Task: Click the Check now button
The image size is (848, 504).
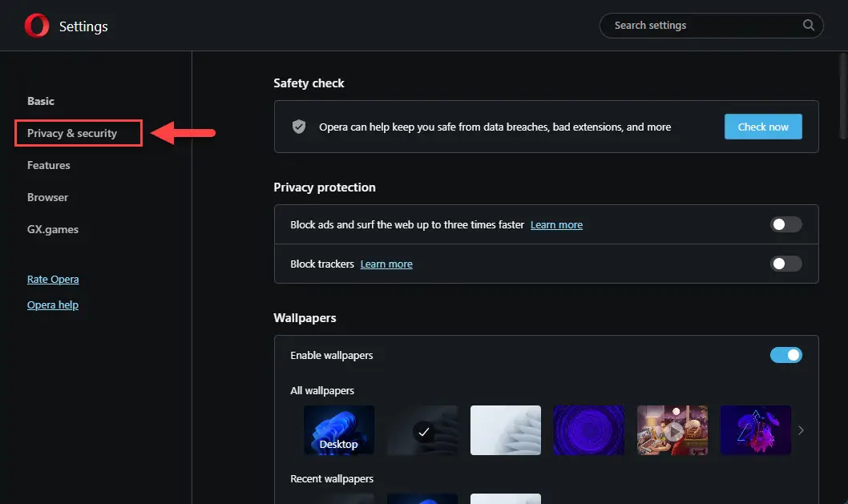Action: click(x=763, y=127)
